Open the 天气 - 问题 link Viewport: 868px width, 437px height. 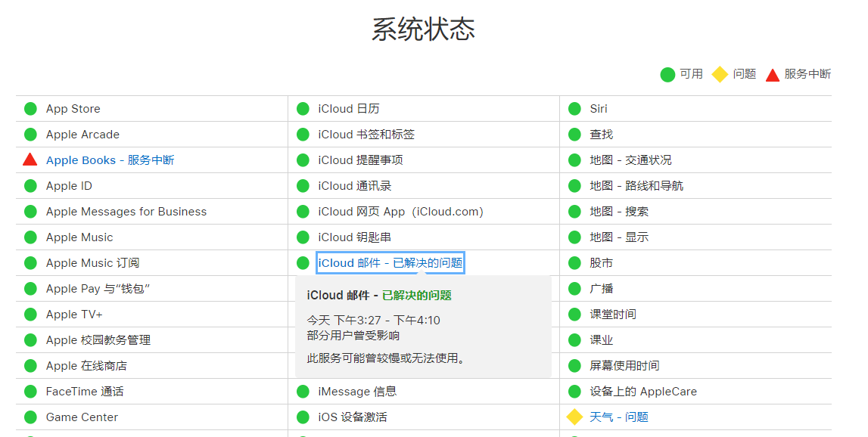click(619, 417)
